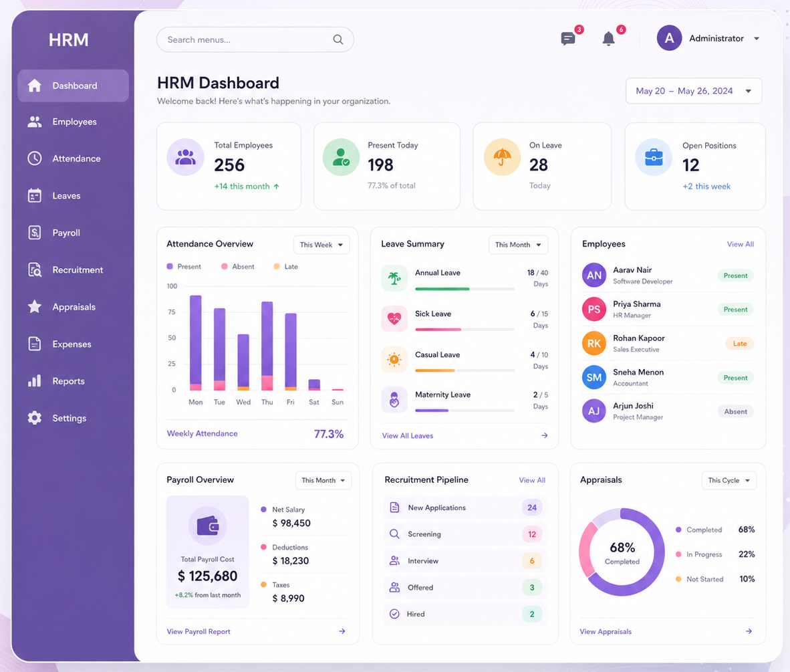Open Settings in the sidebar

(x=73, y=418)
